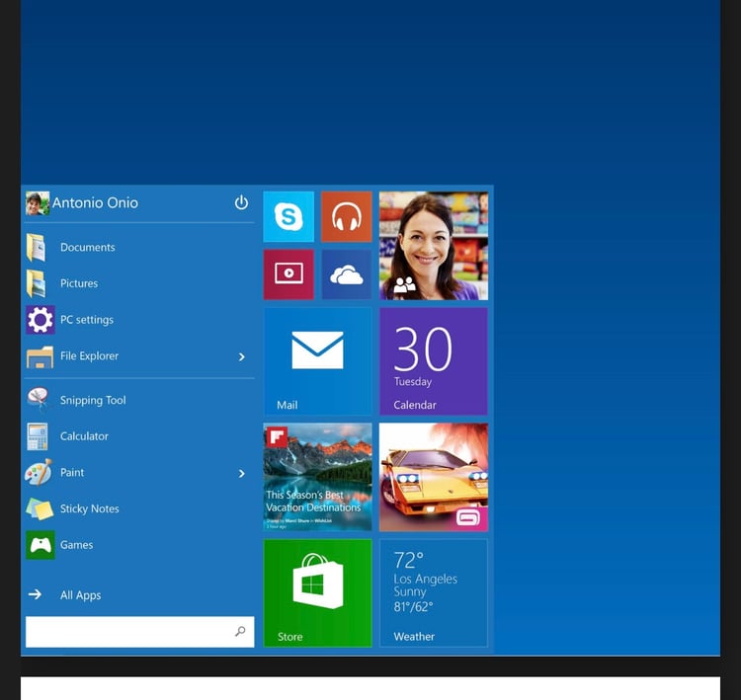Click the Snipping Tool scissors icon
The image size is (741, 700).
pyautogui.click(x=38, y=400)
